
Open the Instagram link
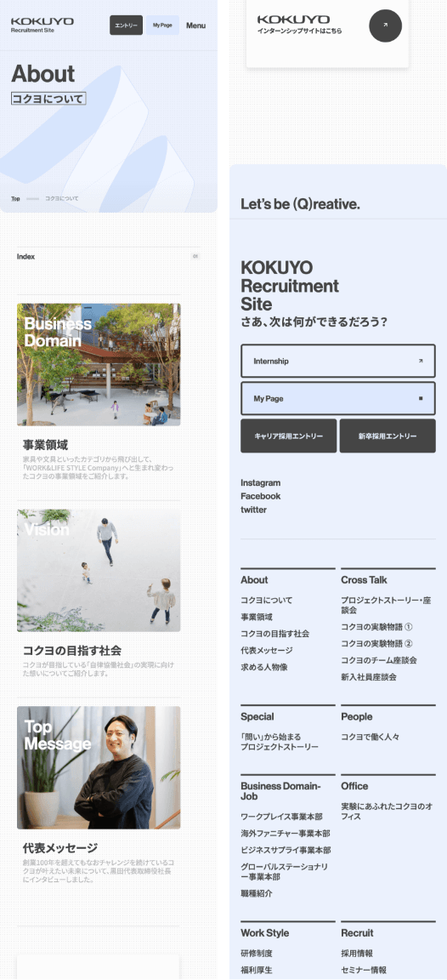click(260, 482)
